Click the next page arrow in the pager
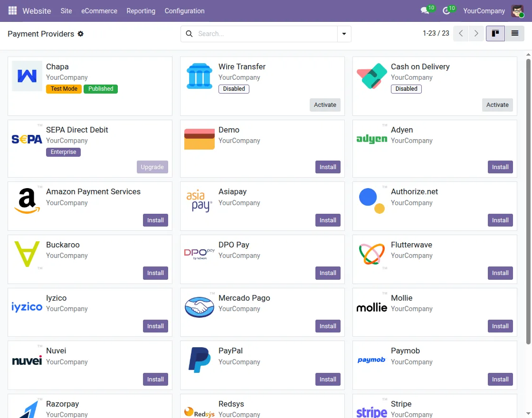Viewport: 532px width, 418px height. [476, 33]
